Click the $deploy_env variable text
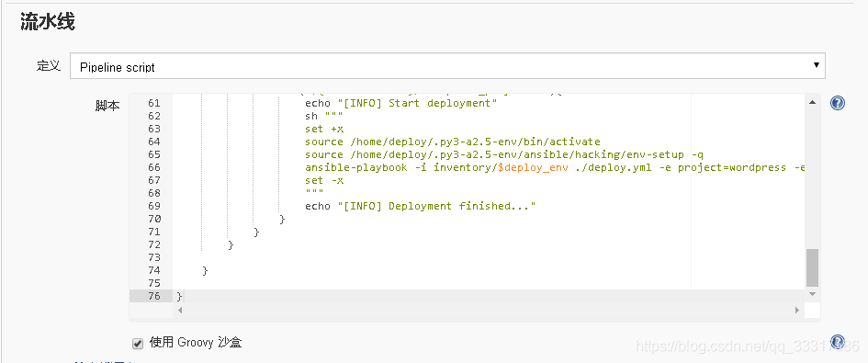This screenshot has height=363, width=868. [533, 167]
